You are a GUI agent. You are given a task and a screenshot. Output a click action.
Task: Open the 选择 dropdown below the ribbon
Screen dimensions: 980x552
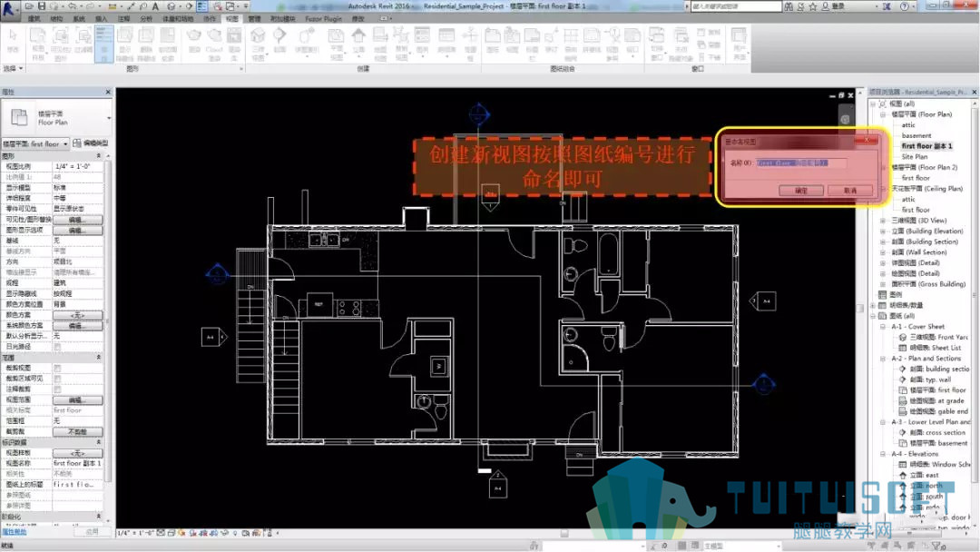click(x=13, y=68)
